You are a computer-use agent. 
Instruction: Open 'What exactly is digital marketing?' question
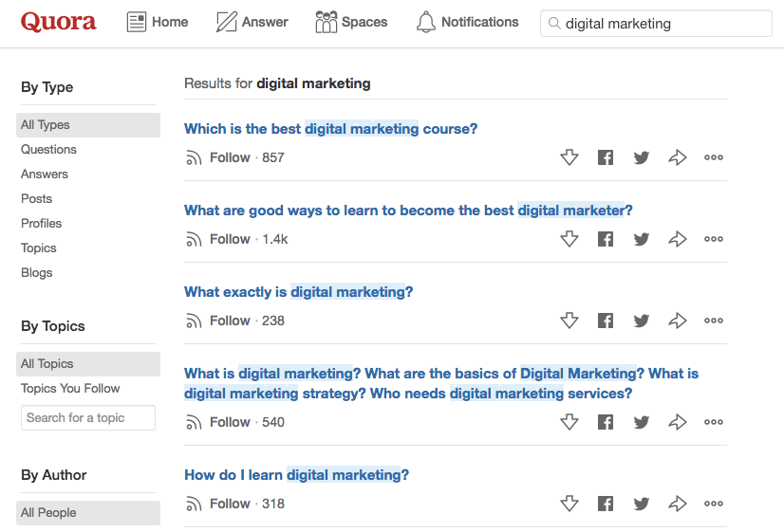(x=298, y=292)
